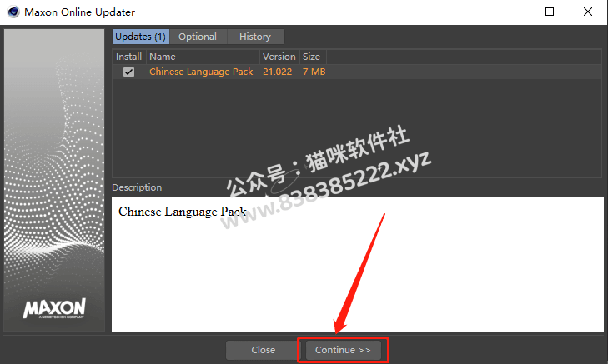Uncheck the Chinese Language Pack install checkbox
This screenshot has width=608, height=364.
click(128, 72)
